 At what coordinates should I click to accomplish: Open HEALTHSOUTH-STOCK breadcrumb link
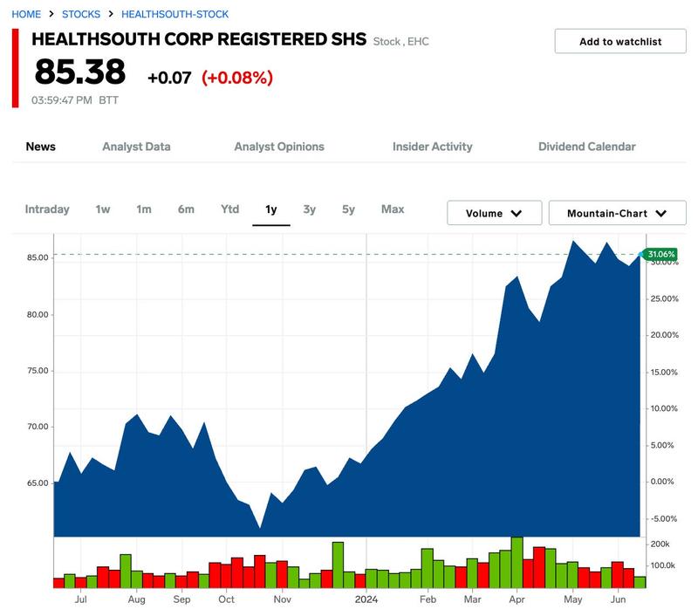coord(175,14)
